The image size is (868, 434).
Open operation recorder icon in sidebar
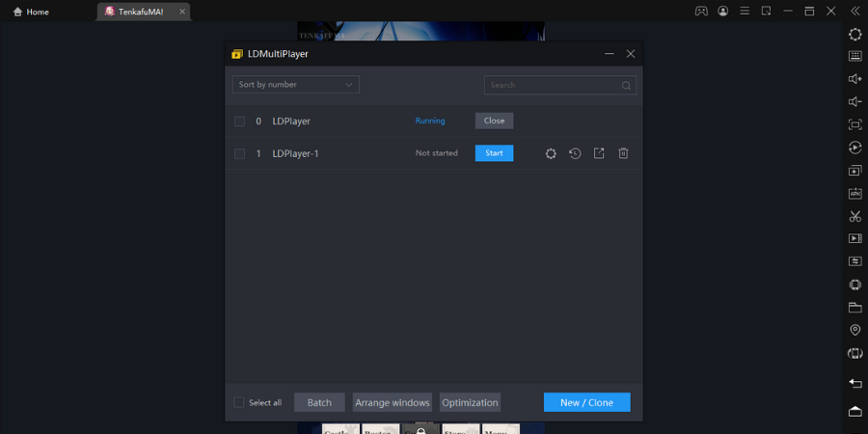point(854,148)
